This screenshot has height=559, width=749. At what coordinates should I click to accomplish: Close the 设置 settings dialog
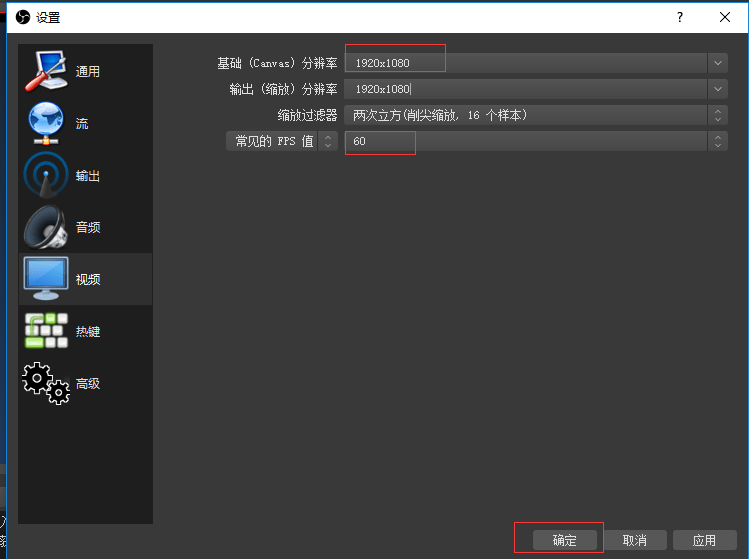pos(725,17)
